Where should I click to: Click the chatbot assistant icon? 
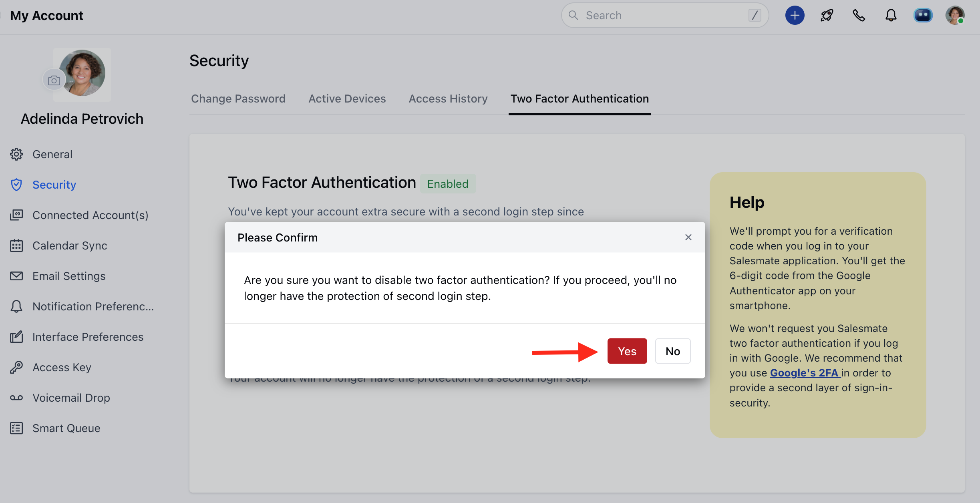923,16
